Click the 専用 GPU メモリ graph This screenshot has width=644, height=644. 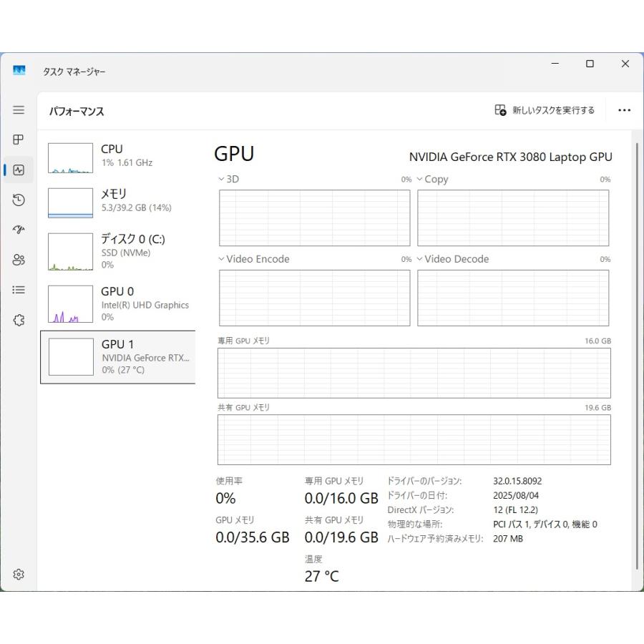414,373
